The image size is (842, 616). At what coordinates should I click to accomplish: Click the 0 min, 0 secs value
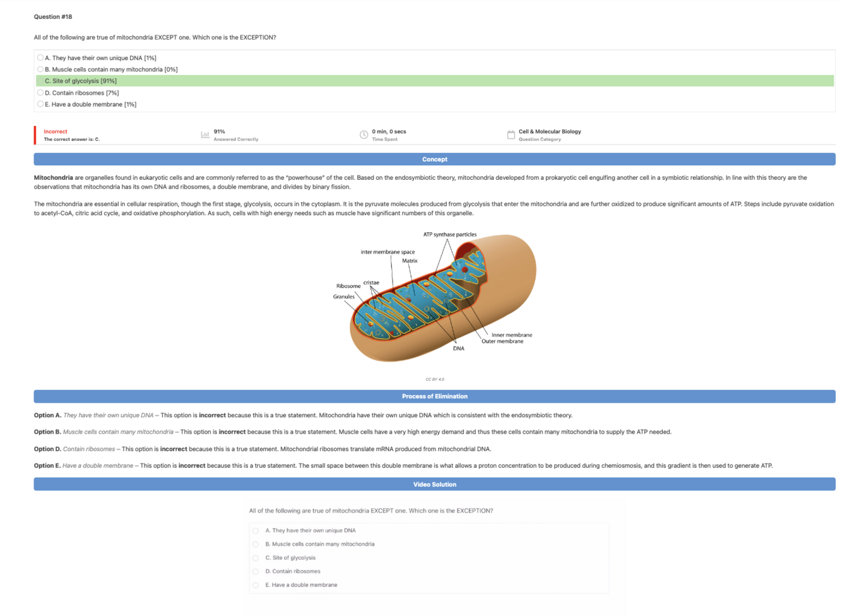389,131
